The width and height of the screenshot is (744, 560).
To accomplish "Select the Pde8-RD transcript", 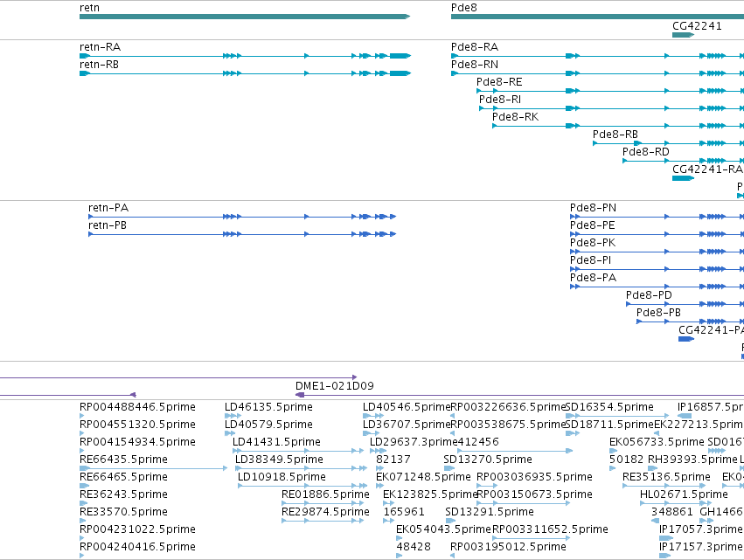I will 684,161.
